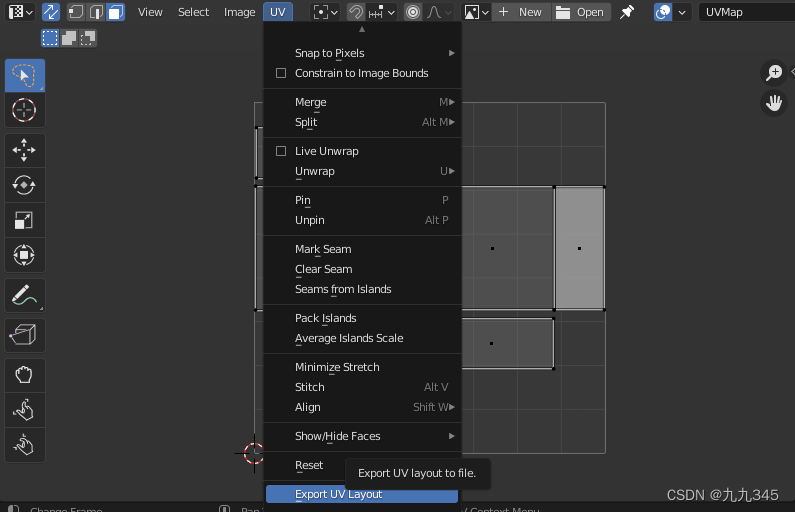Set selection mode to extend
Viewport: 795px width, 512px height.
tap(69, 38)
